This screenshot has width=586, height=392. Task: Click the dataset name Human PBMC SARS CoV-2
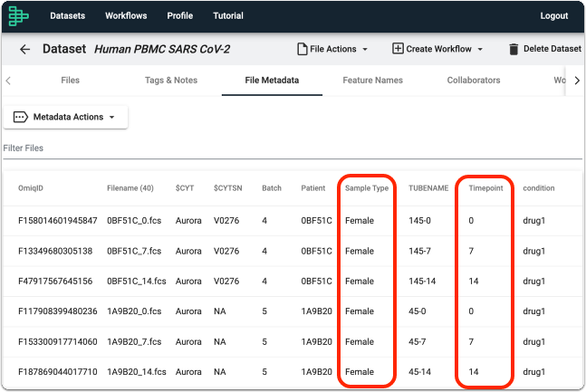click(162, 49)
